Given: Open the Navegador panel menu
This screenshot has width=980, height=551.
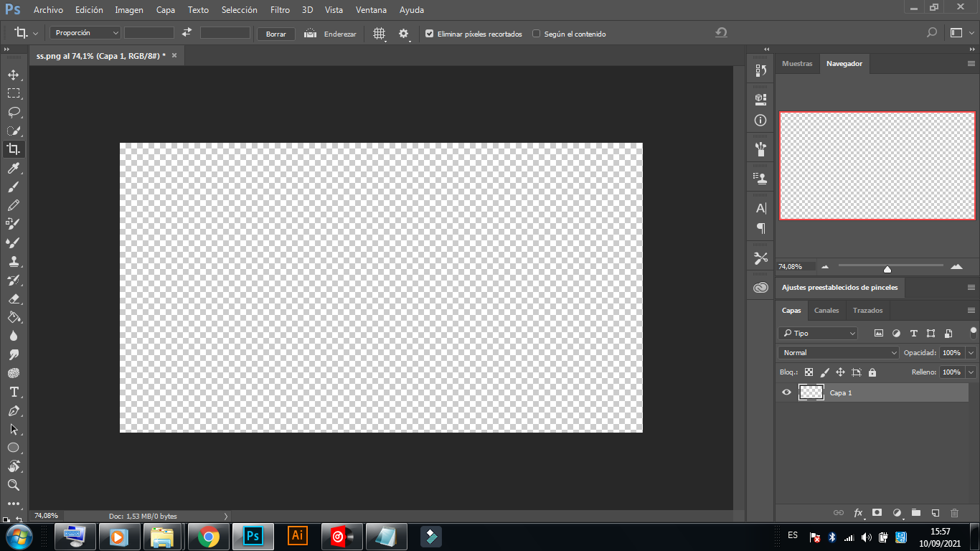Looking at the screenshot, I should tap(971, 64).
